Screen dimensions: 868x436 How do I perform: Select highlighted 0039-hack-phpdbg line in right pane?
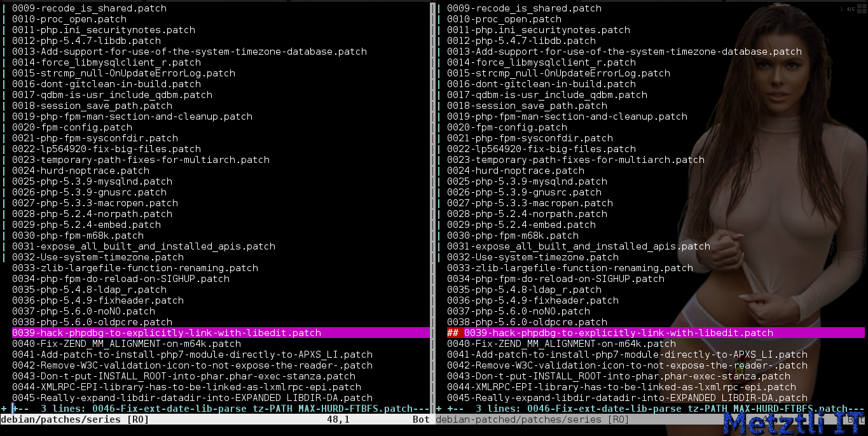[656, 333]
